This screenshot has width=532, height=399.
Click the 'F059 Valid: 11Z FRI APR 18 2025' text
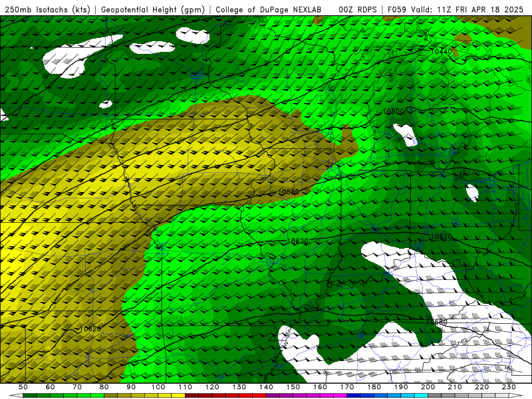click(456, 10)
